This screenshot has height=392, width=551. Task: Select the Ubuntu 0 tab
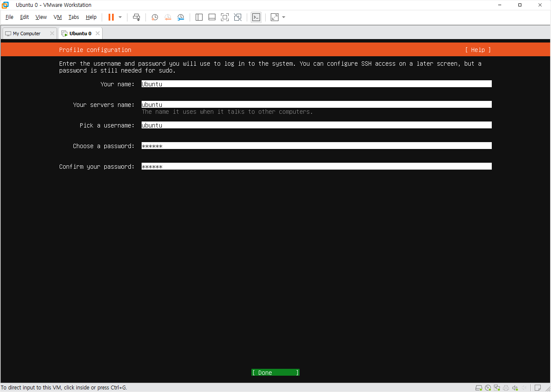point(80,33)
